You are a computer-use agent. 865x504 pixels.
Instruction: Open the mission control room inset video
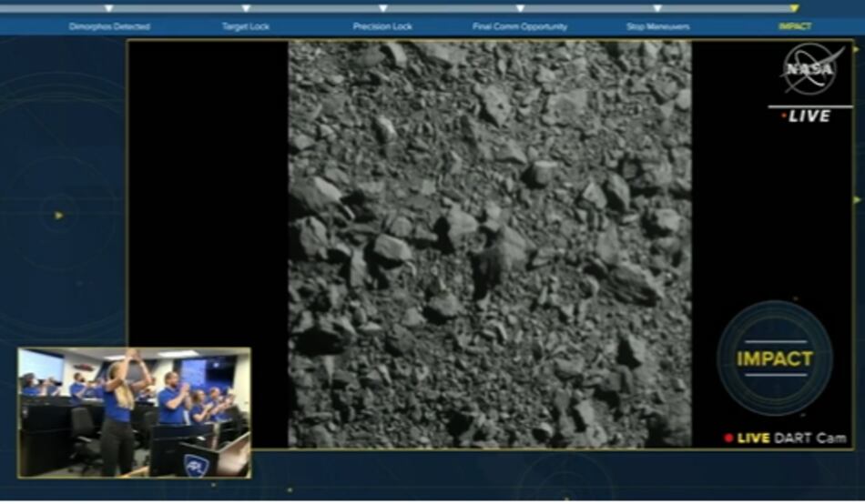click(134, 412)
